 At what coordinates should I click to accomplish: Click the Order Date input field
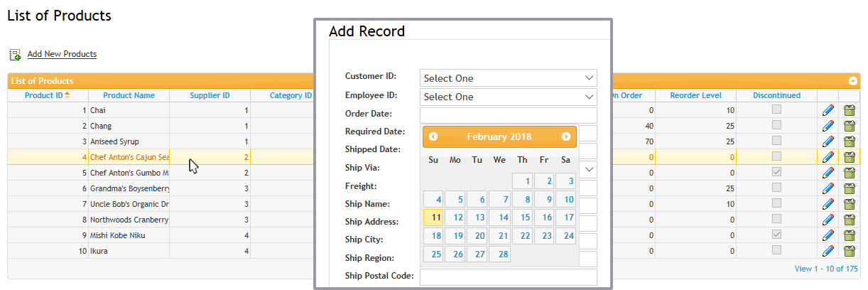[509, 115]
